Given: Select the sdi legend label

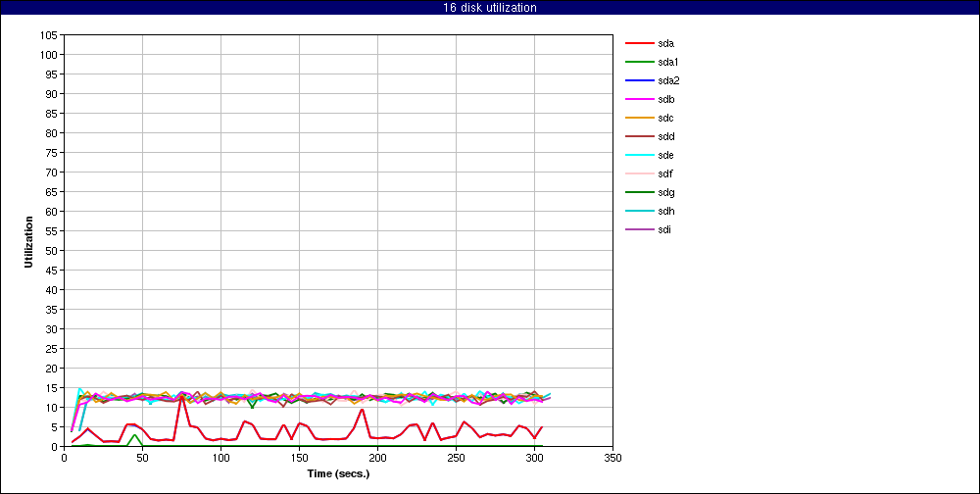Looking at the screenshot, I should pos(663,229).
